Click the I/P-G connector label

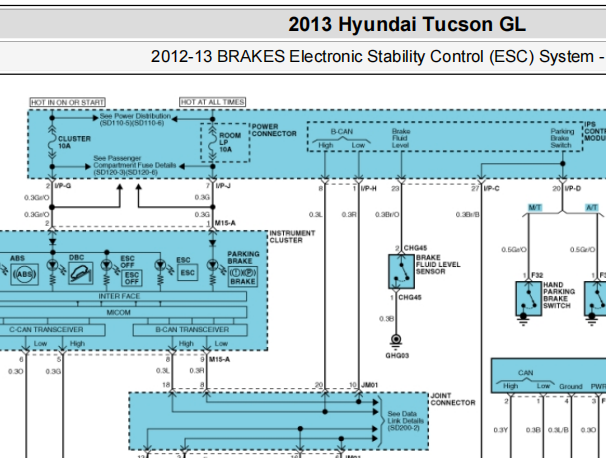[x=63, y=186]
